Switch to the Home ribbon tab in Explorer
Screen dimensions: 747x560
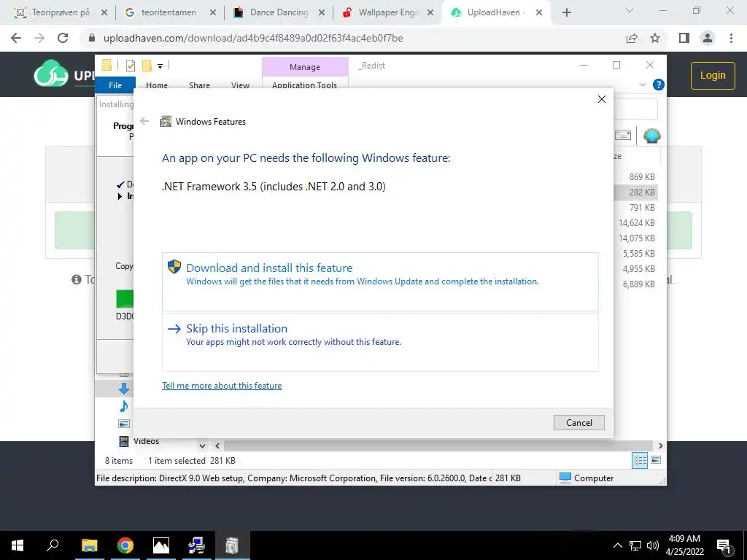point(157,85)
